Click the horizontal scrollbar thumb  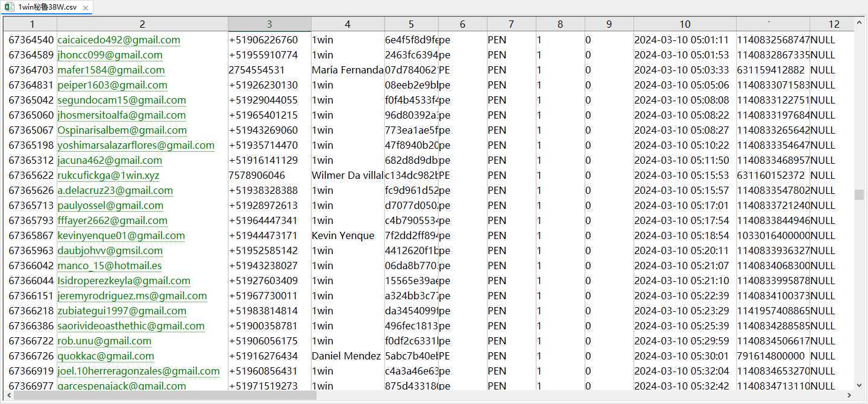[165, 396]
